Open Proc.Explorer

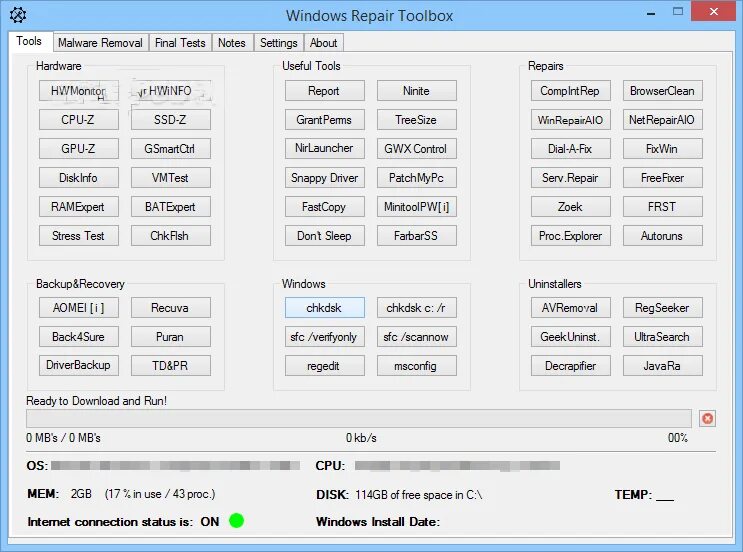tap(571, 235)
